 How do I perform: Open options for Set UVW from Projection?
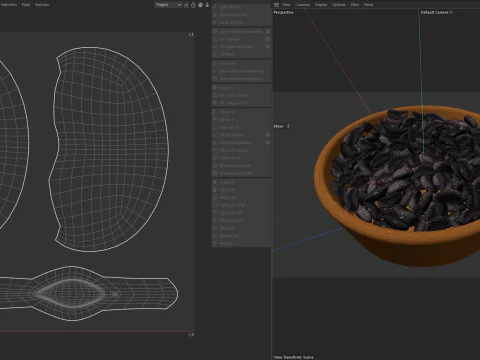(268, 31)
